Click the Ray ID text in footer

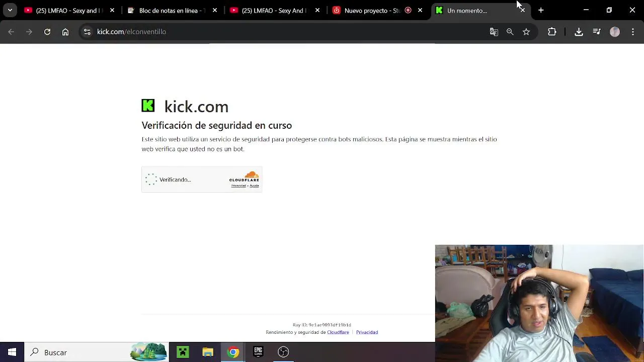tap(322, 325)
